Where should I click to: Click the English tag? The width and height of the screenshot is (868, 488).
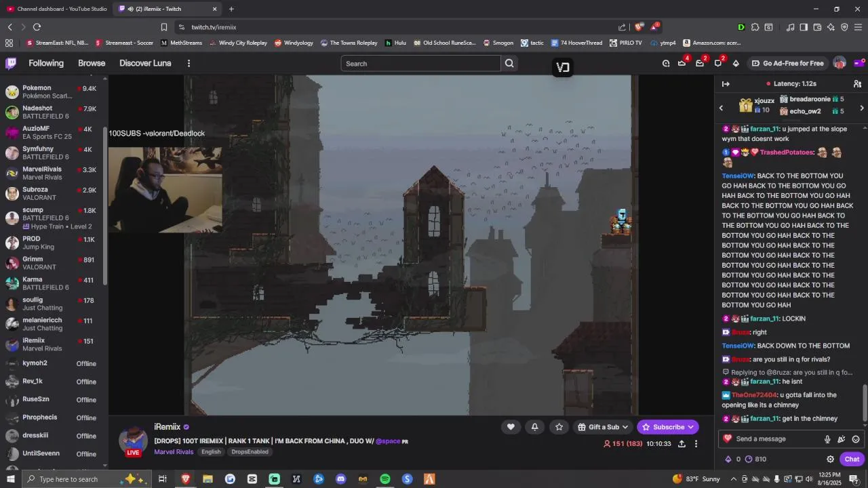[211, 452]
